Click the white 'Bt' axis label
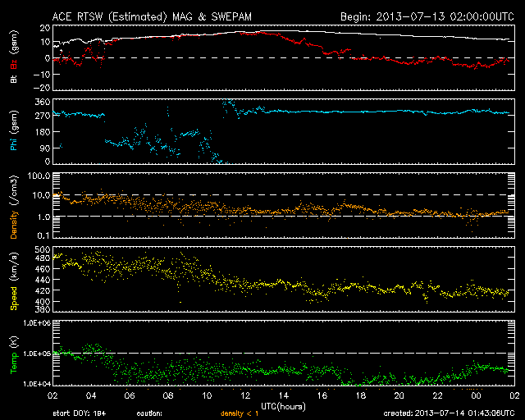This screenshot has height=420, width=525. tap(14, 79)
